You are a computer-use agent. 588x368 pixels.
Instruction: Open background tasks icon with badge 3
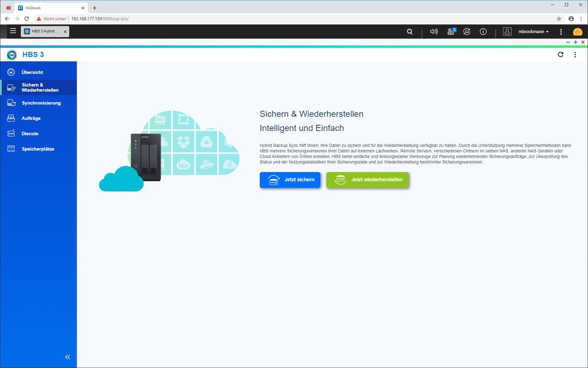[451, 31]
